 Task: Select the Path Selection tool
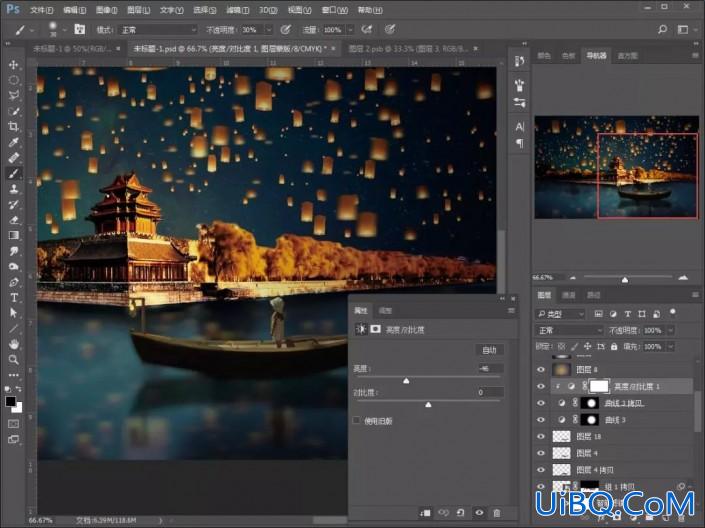[x=13, y=313]
